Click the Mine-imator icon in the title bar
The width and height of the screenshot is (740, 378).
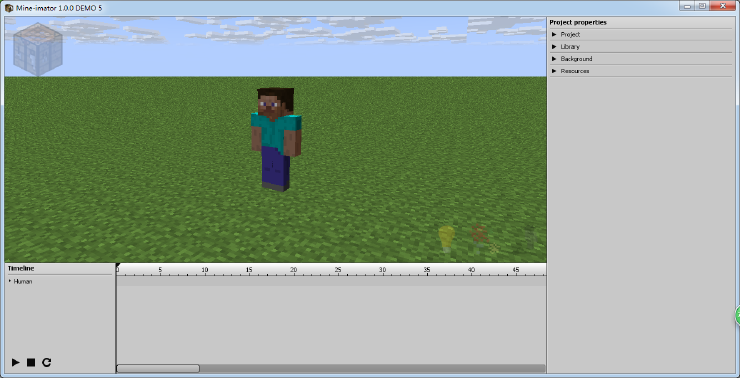point(9,8)
